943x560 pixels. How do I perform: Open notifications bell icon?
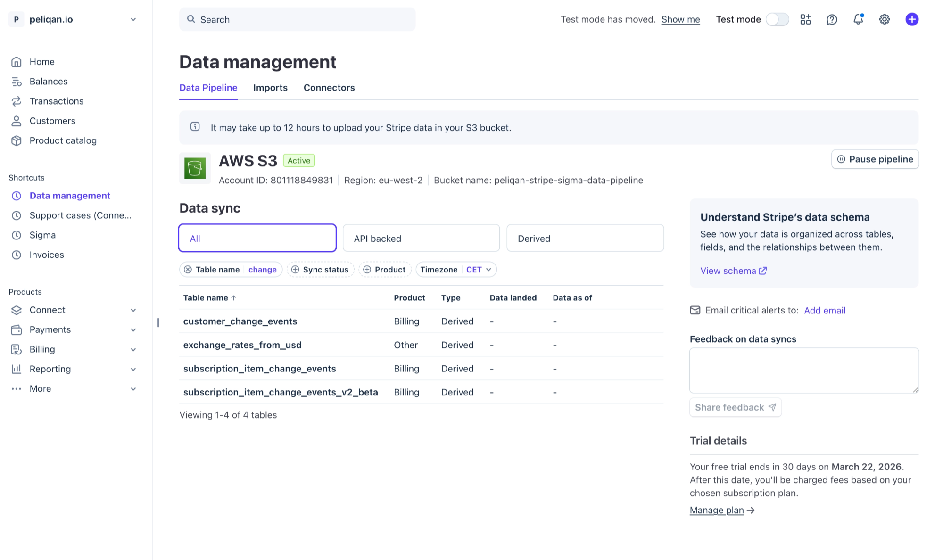pos(858,19)
